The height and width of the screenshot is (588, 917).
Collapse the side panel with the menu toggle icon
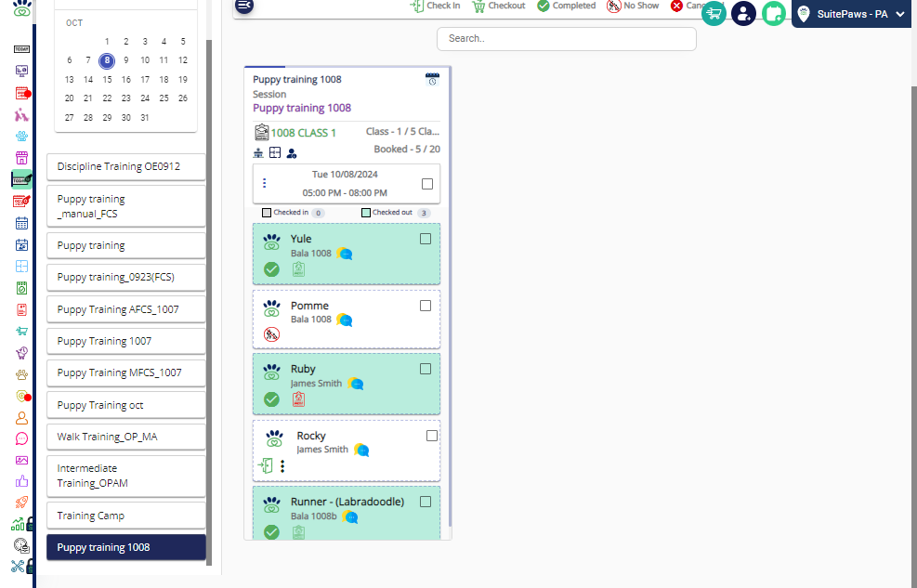(243, 6)
